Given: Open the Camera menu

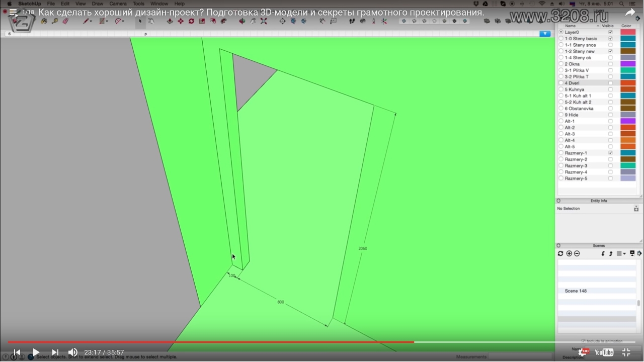Looking at the screenshot, I should tap(118, 4).
